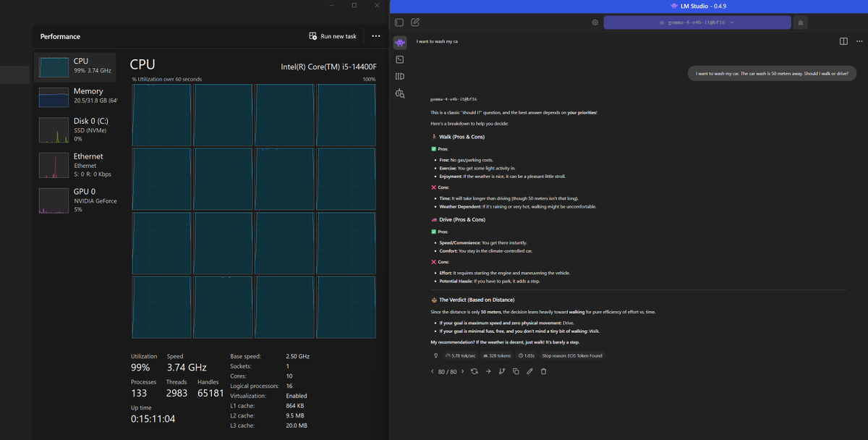The width and height of the screenshot is (868, 440).
Task: Open the chat view with the purple robot icon
Action: tap(400, 43)
